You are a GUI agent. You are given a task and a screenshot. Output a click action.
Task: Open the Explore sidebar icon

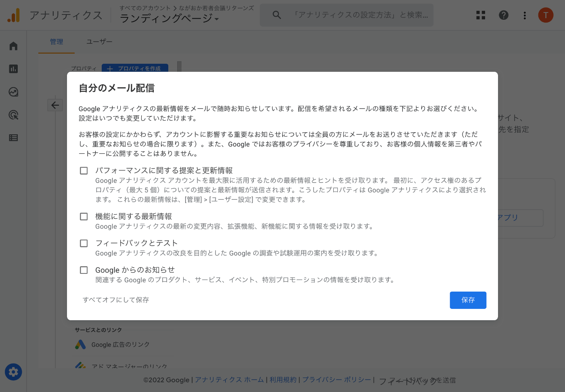tap(13, 92)
